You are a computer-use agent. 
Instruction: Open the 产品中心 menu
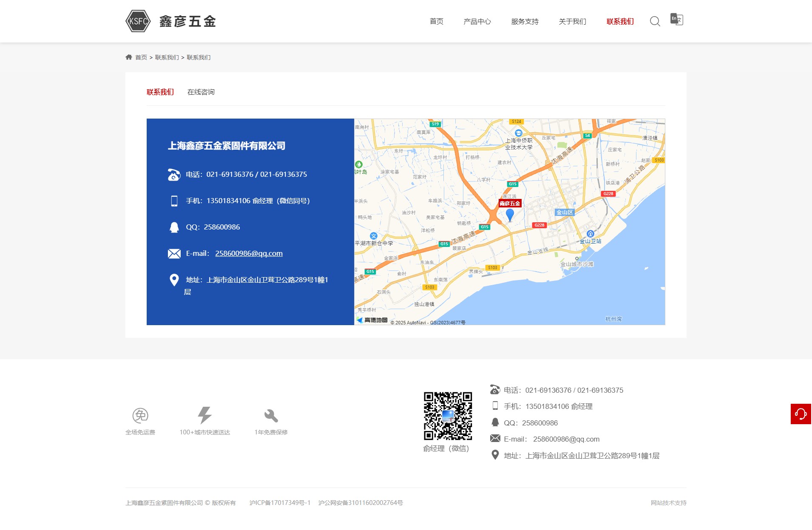pyautogui.click(x=477, y=22)
